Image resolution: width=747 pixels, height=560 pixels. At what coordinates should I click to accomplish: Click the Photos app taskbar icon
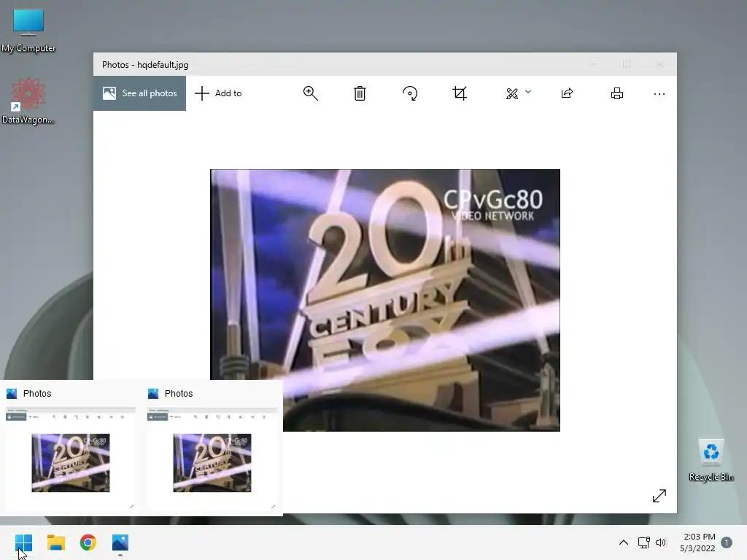pyautogui.click(x=120, y=542)
